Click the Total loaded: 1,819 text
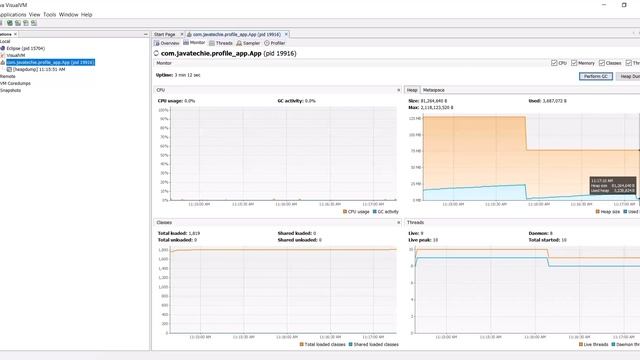Viewport: 640px width, 360px height. point(179,233)
